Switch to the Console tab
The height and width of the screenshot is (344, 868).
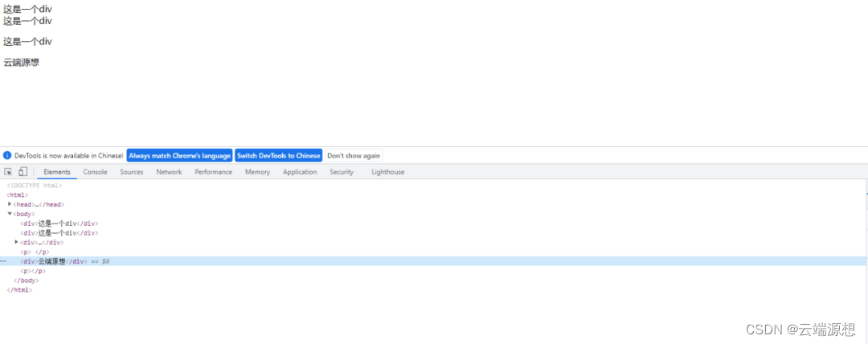(95, 172)
